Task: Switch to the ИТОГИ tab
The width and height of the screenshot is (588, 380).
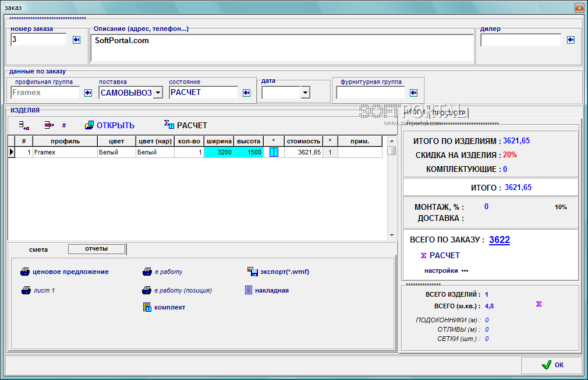Action: pyautogui.click(x=415, y=112)
